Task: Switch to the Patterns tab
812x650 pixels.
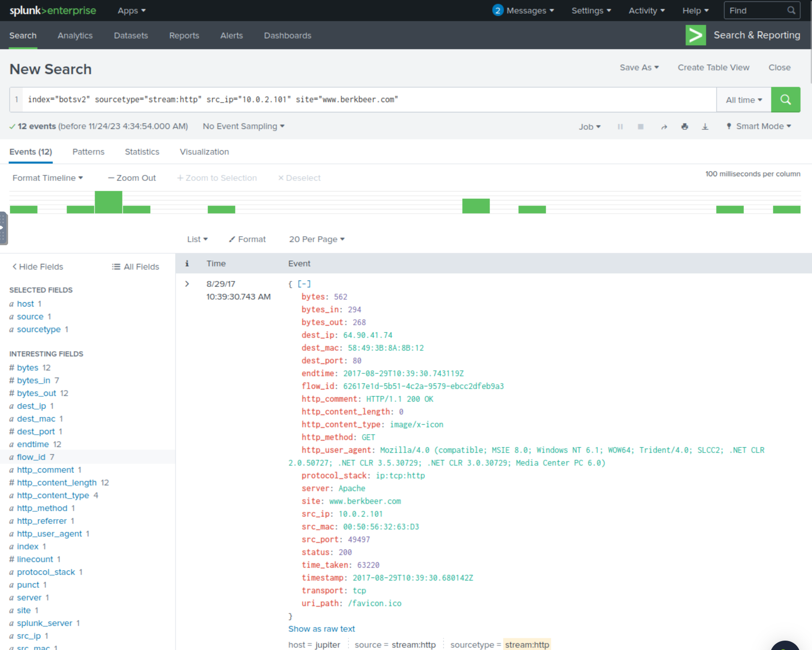Action: tap(88, 152)
